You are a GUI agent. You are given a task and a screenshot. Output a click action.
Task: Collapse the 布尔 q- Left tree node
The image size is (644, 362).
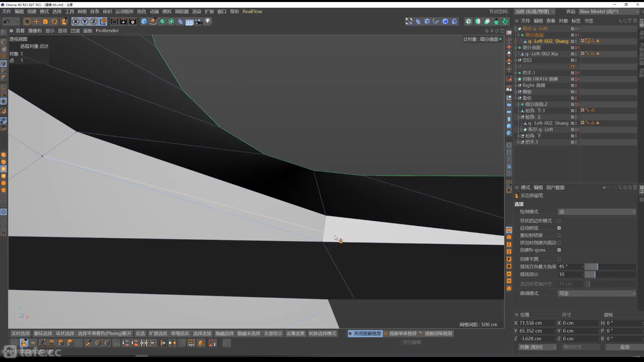[x=516, y=28]
